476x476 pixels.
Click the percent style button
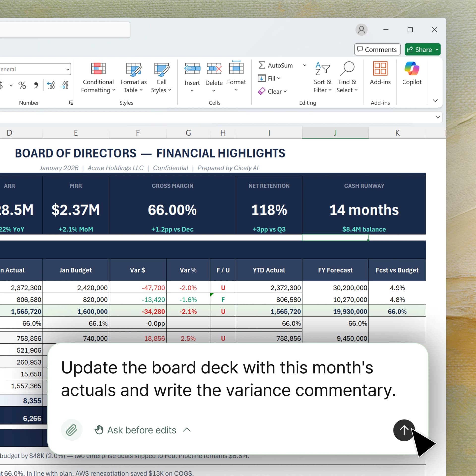pos(22,86)
